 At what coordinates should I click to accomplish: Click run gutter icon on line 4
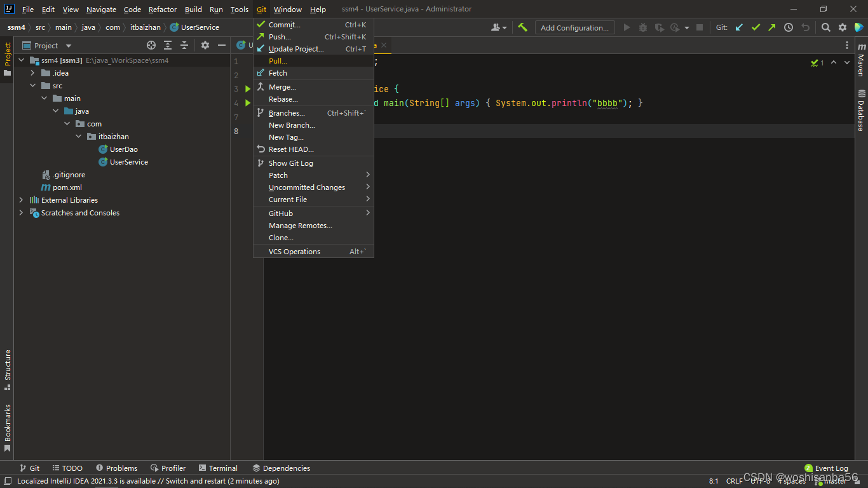(248, 103)
